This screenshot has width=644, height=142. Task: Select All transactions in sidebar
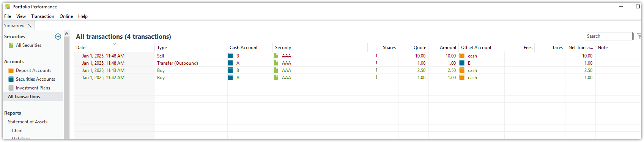tap(24, 97)
